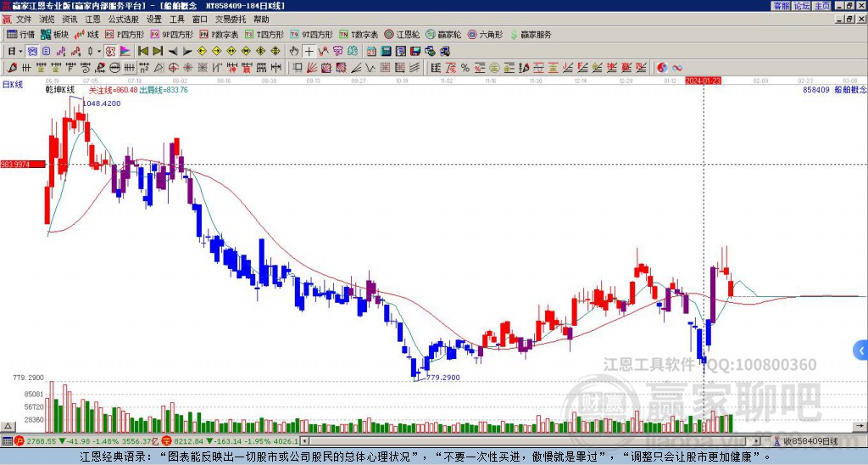Click the circled minus line icon

pos(114,68)
